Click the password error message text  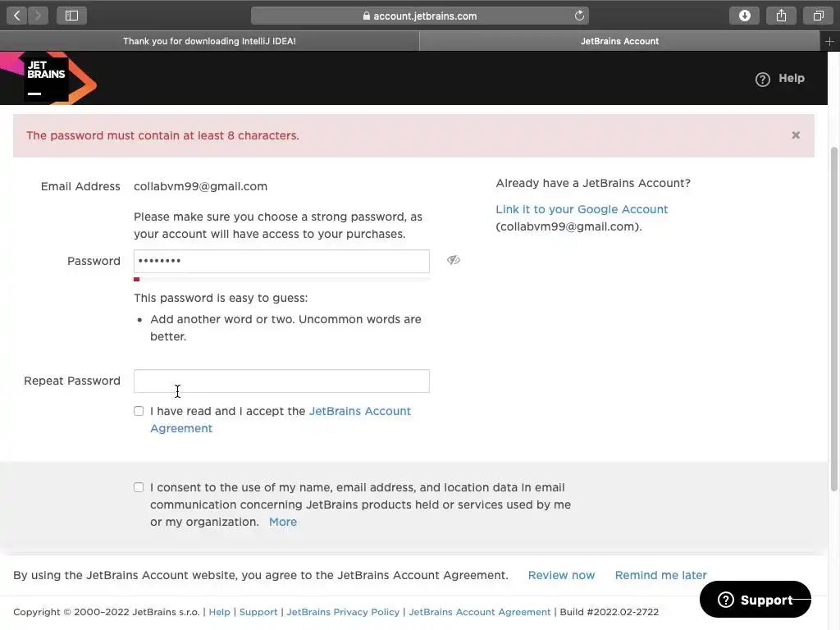pyautogui.click(x=163, y=135)
